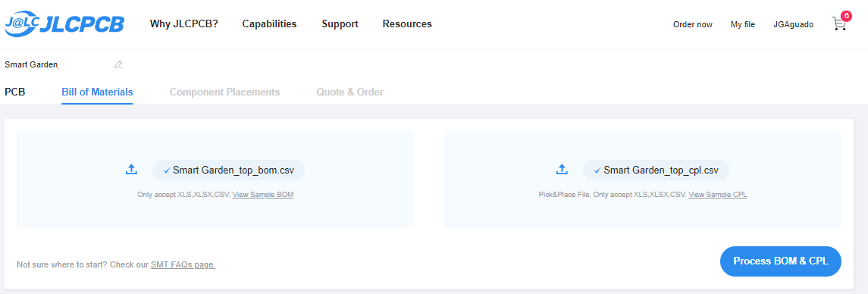Image resolution: width=868 pixels, height=294 pixels.
Task: Open the shopping cart icon
Action: pyautogui.click(x=838, y=23)
